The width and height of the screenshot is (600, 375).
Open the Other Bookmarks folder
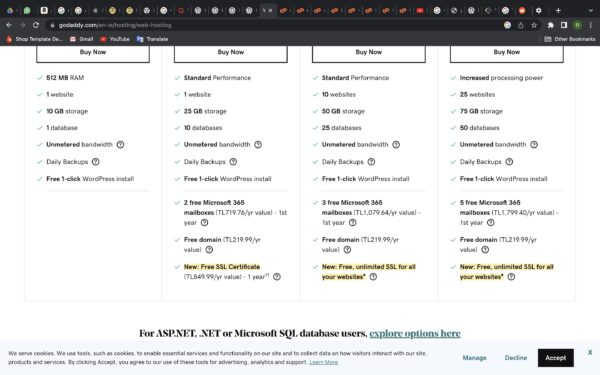570,39
